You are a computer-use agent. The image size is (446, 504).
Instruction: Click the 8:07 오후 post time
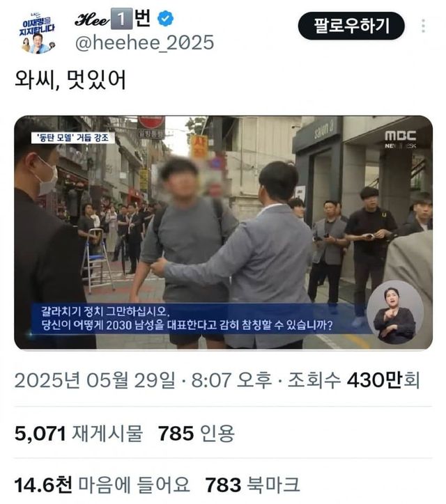[x=231, y=380]
